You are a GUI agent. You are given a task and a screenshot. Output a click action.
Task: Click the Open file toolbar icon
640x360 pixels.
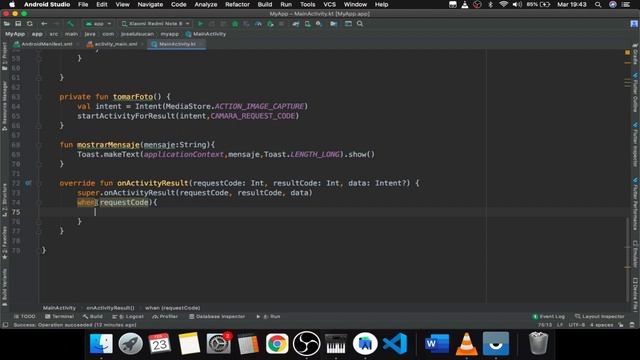click(7, 24)
